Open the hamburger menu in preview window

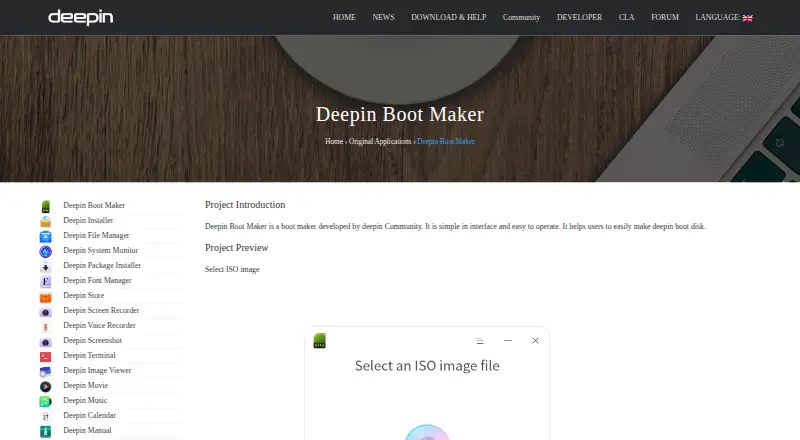point(480,341)
